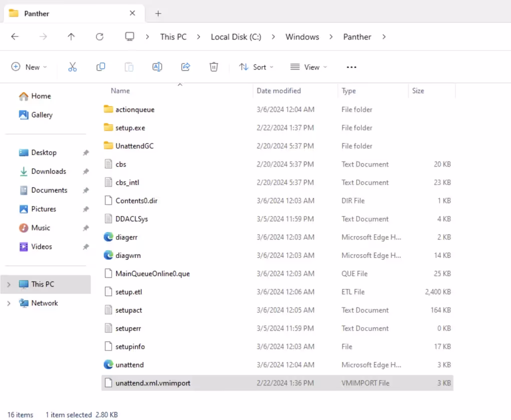Navigate to Windows breadcrumb
Viewport: 511px width, 420px height.
302,37
